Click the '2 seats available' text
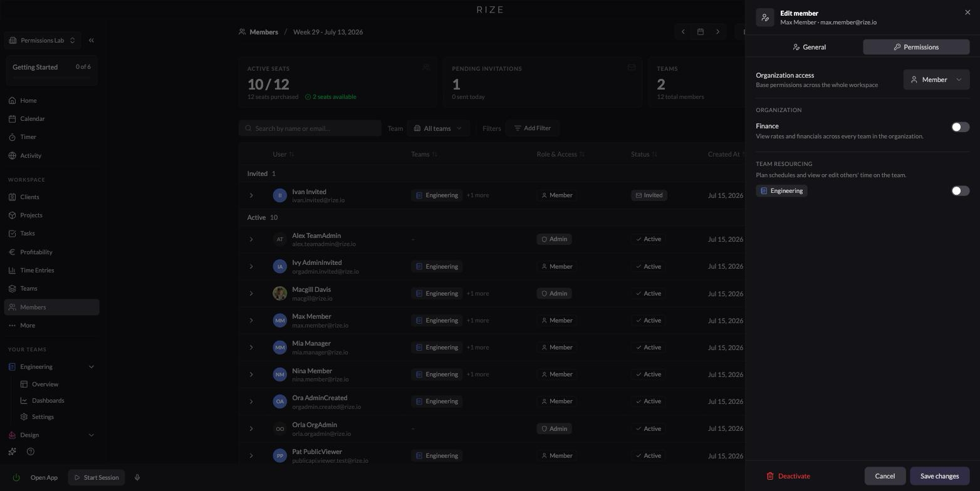This screenshot has width=980, height=491. click(331, 97)
